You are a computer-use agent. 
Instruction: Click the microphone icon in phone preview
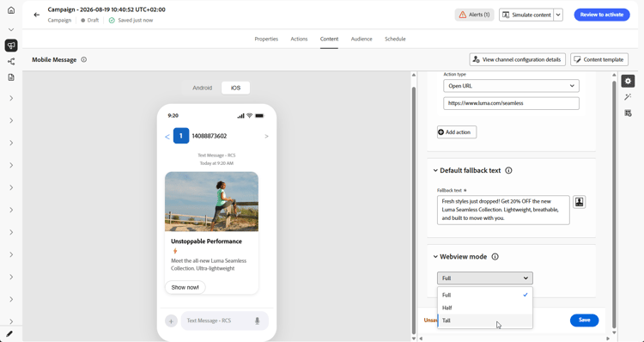click(257, 321)
